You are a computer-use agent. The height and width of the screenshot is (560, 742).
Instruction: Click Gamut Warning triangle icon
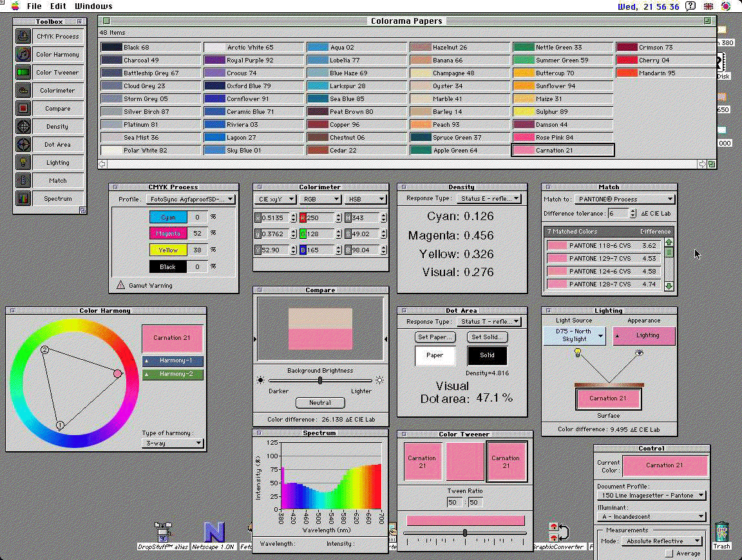coord(120,285)
